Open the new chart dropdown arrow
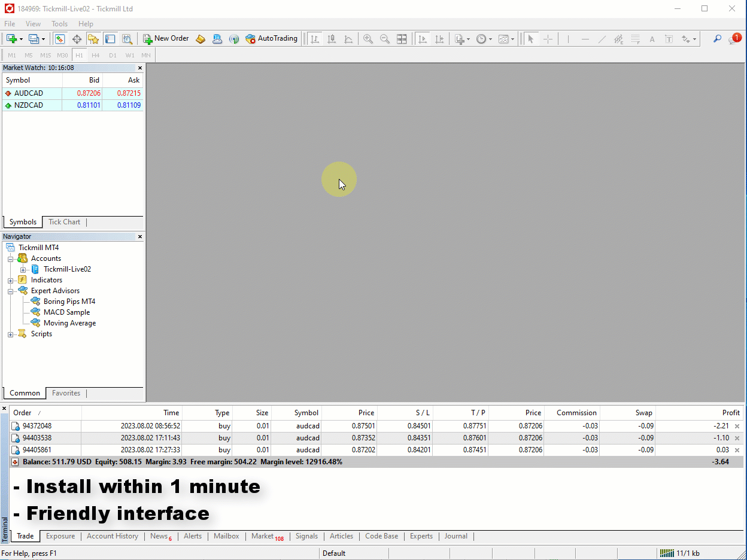The width and height of the screenshot is (747, 560). click(x=21, y=39)
